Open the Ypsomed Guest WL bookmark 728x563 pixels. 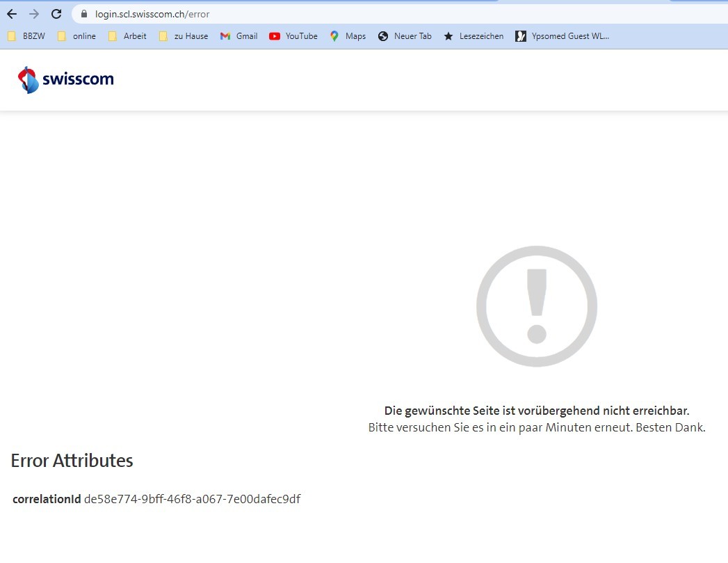(562, 36)
